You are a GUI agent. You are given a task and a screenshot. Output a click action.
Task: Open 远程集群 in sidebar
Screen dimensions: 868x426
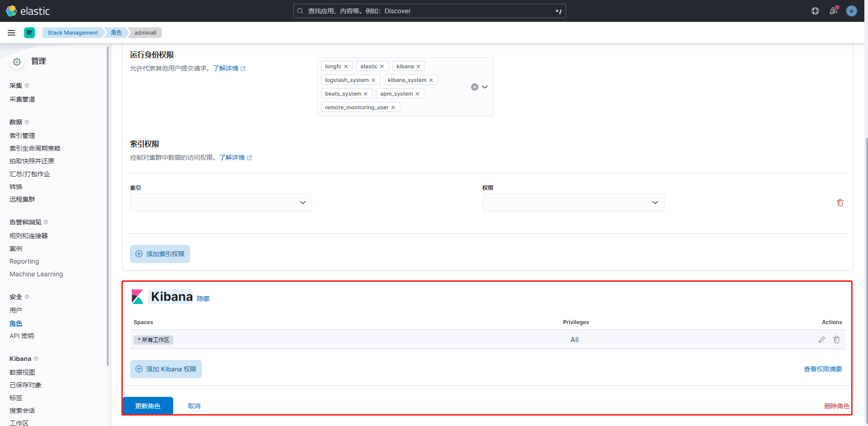point(22,199)
